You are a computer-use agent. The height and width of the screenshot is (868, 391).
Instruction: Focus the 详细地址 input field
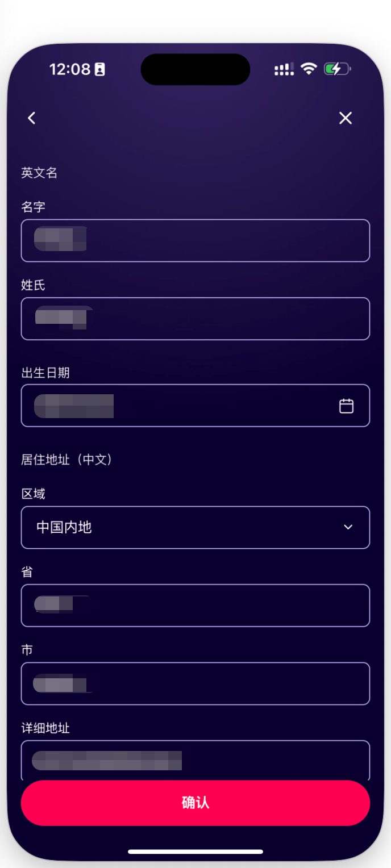(x=195, y=760)
